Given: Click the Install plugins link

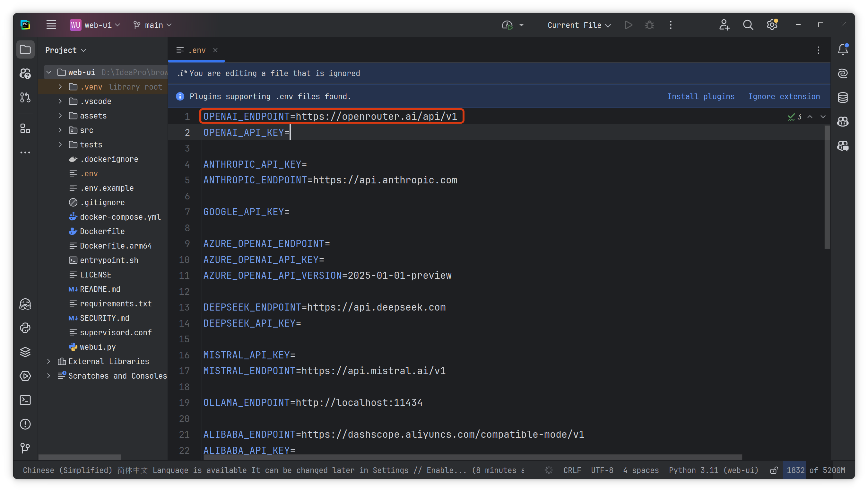Looking at the screenshot, I should [x=700, y=97].
